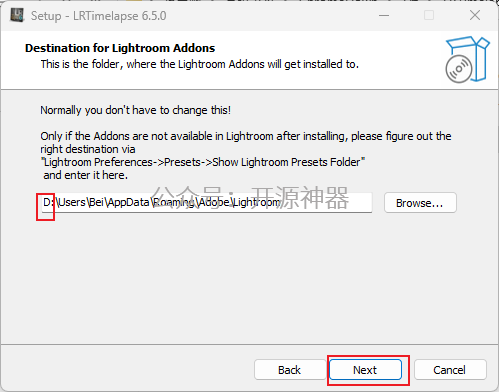
Task: Click the installer box and disc graphic
Action: [467, 59]
